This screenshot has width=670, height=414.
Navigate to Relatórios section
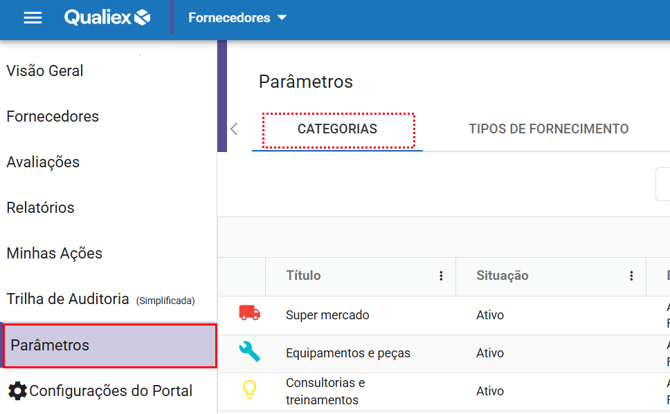(40, 208)
